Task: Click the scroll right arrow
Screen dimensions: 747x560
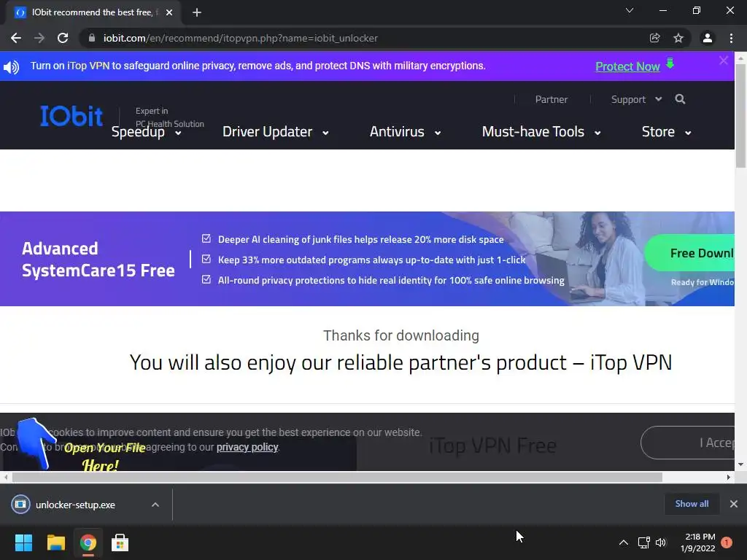Action: click(729, 477)
